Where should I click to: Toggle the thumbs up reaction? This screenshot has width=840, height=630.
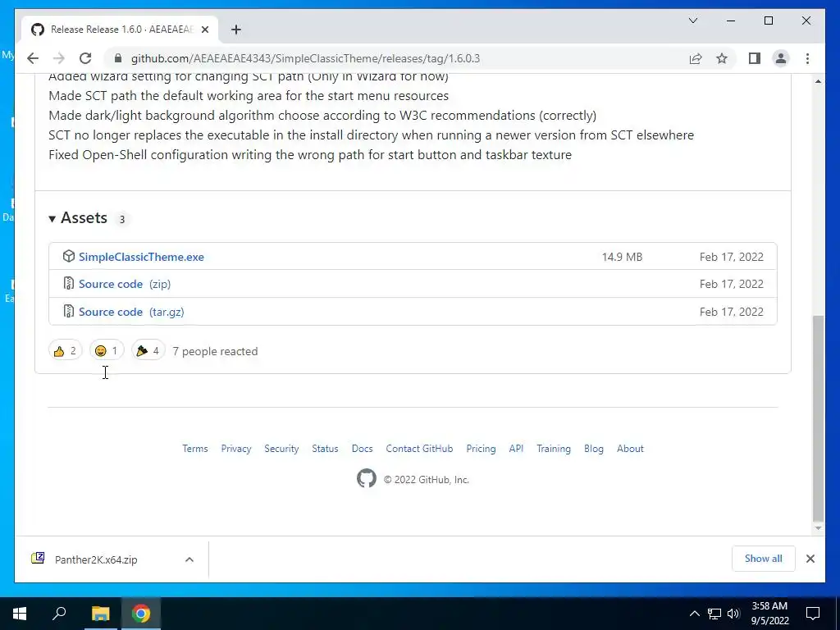coord(66,351)
